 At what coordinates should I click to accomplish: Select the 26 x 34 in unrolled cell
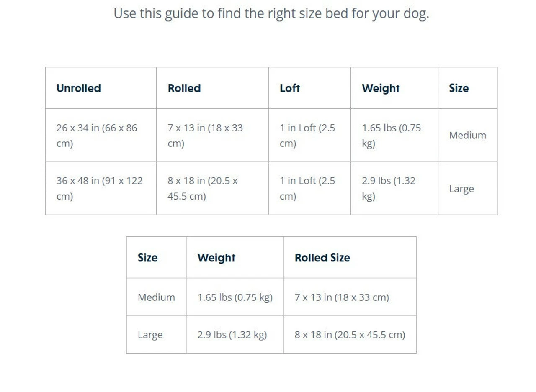[x=97, y=136]
